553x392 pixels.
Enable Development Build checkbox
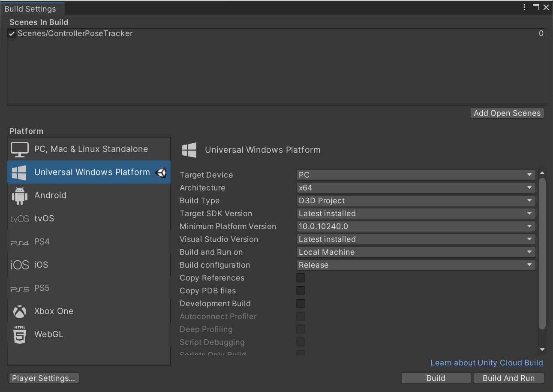(x=301, y=304)
